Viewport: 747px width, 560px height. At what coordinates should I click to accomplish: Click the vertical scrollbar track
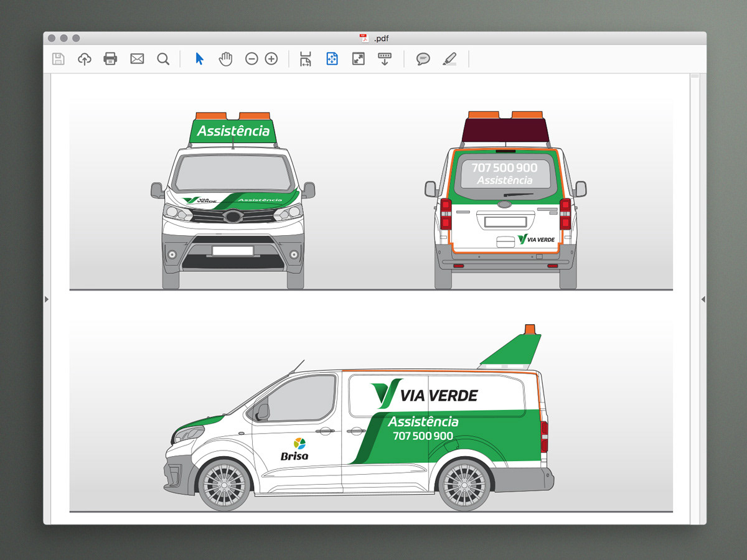(694, 299)
